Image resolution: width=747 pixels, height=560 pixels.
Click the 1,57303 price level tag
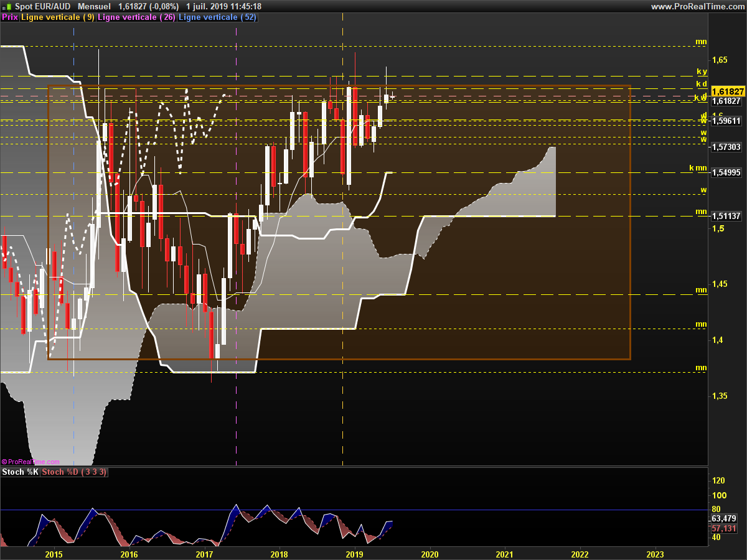point(726,147)
